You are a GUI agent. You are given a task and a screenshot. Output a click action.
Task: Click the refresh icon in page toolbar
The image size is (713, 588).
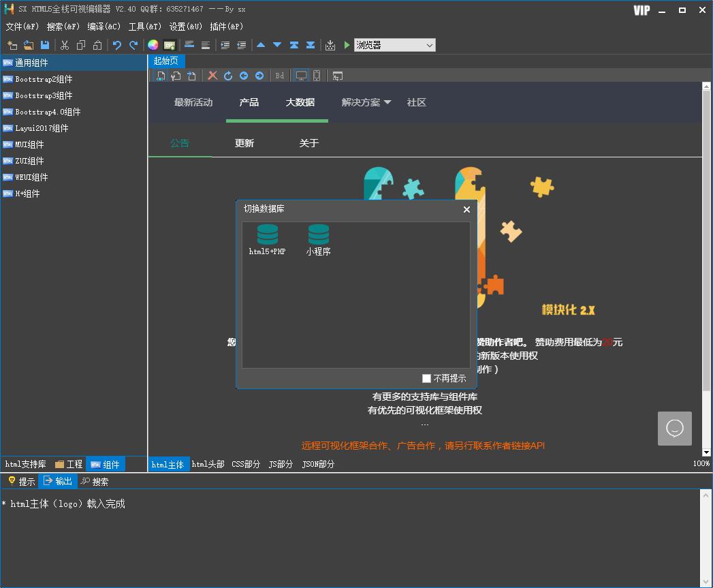[228, 76]
